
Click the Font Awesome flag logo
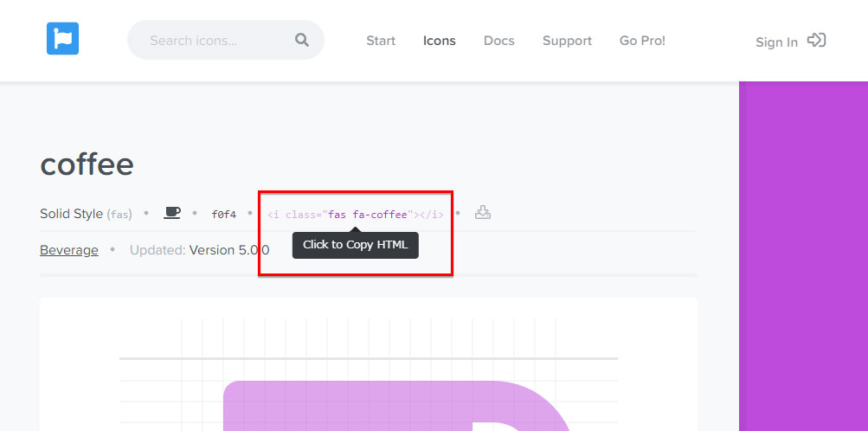tap(63, 39)
